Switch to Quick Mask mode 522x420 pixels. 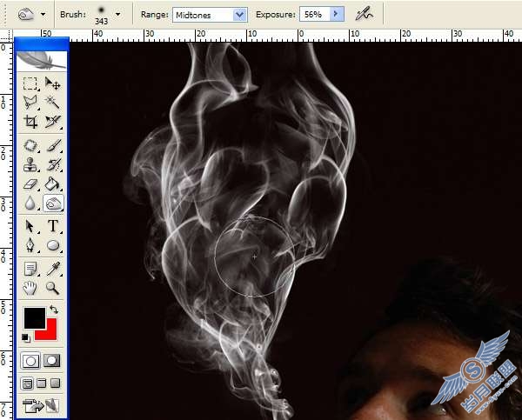click(x=52, y=361)
